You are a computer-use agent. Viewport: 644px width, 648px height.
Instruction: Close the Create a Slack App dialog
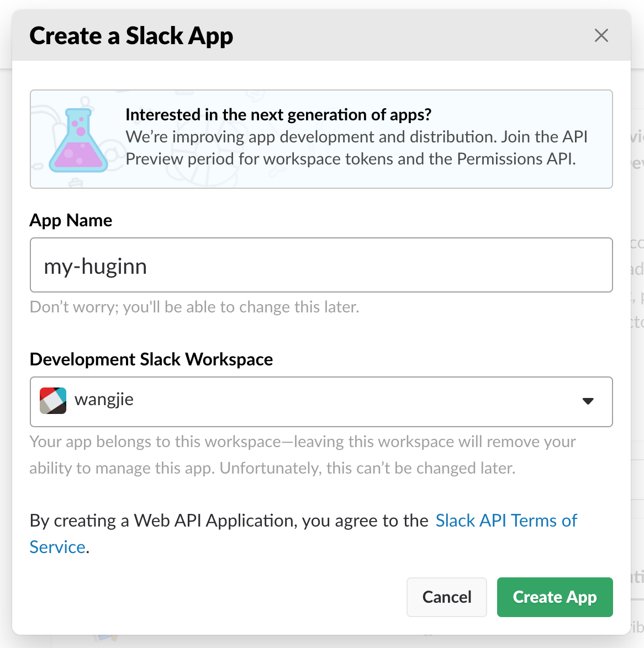[x=601, y=36]
